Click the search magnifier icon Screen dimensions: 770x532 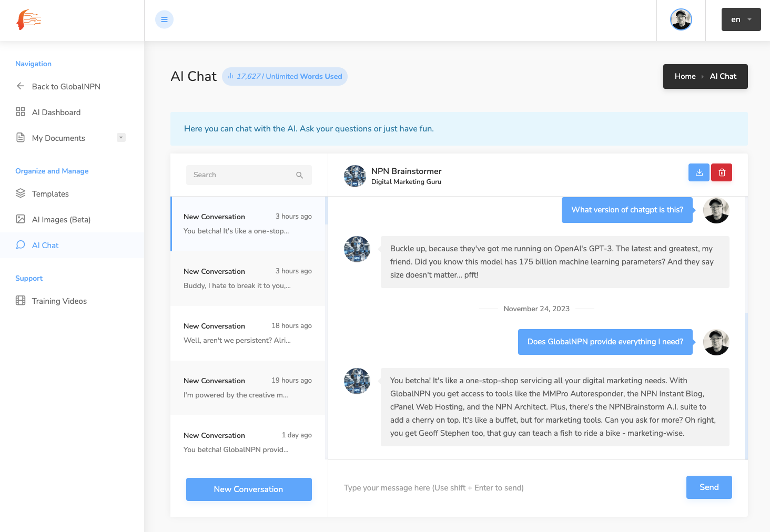(x=299, y=175)
